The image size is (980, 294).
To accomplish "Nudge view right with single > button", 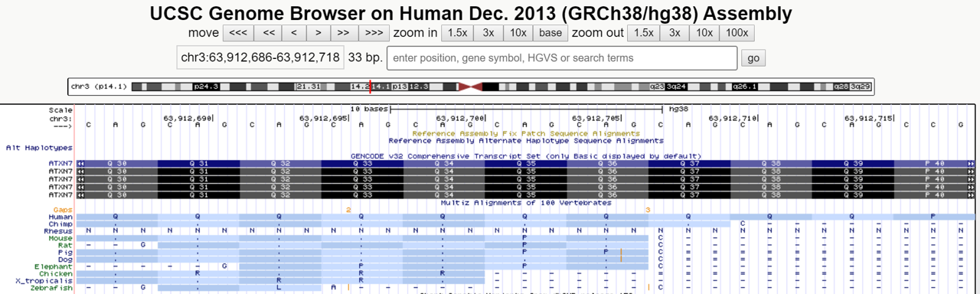I will click(318, 33).
